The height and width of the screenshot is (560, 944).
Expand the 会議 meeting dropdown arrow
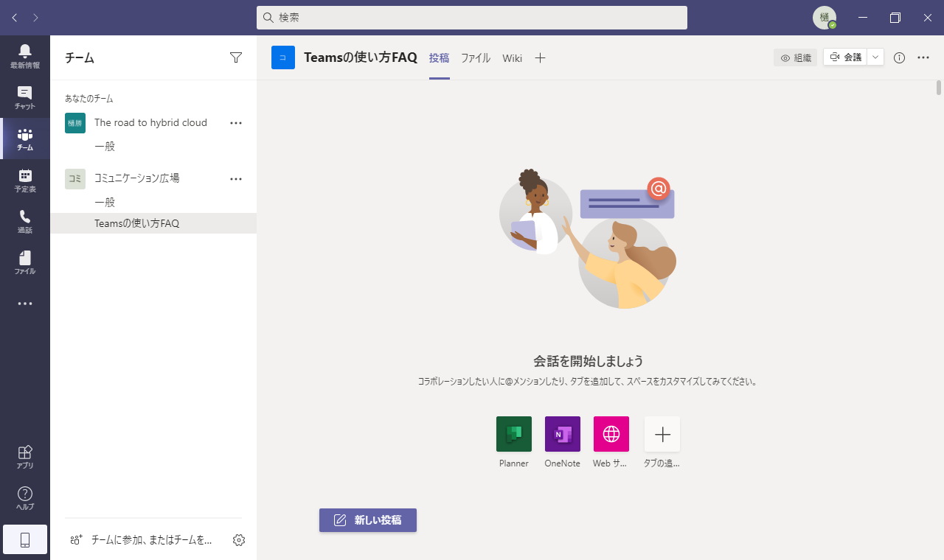click(x=875, y=57)
